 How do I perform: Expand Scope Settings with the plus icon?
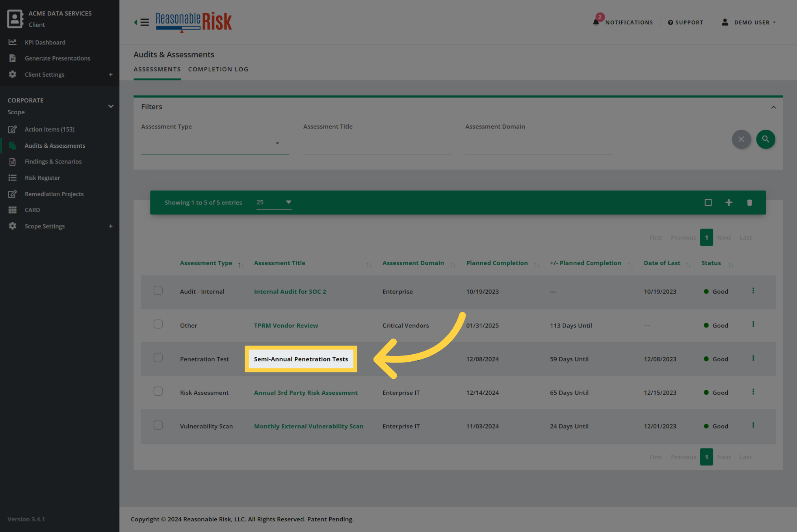coord(111,226)
